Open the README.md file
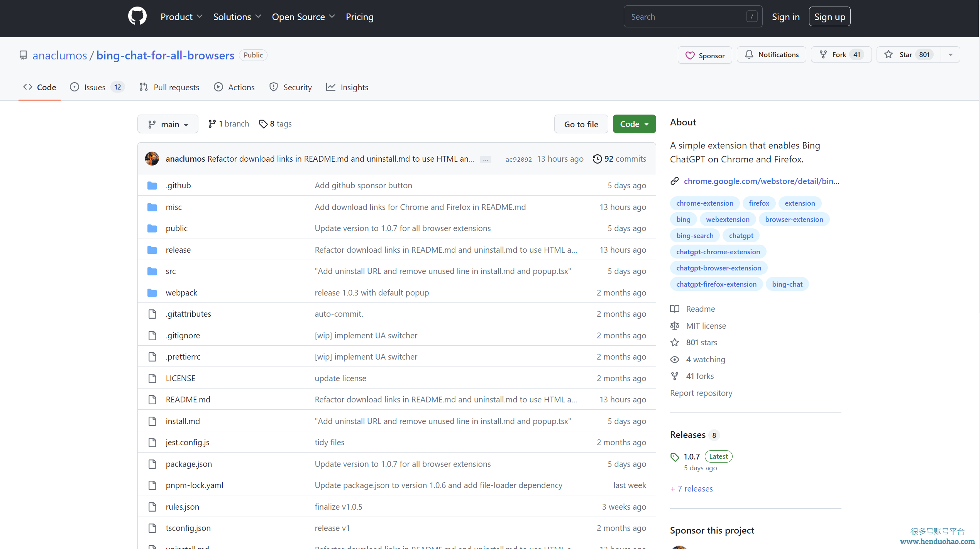 (188, 400)
